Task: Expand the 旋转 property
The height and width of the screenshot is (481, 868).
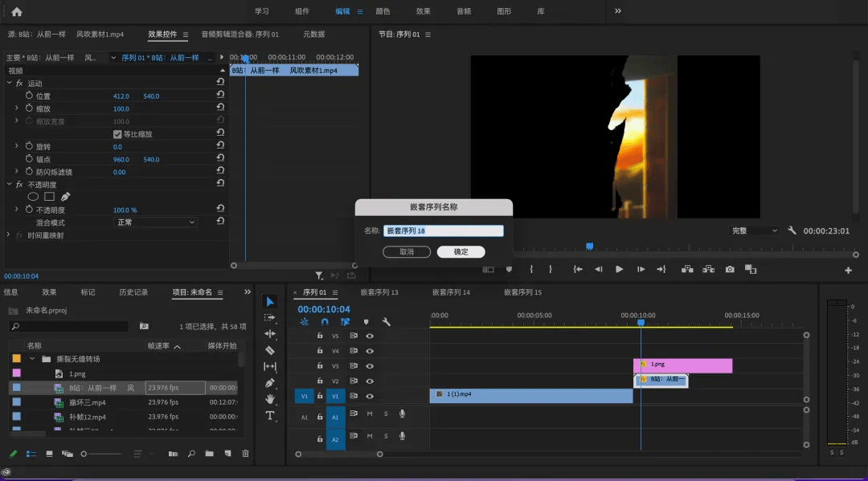Action: 17,146
